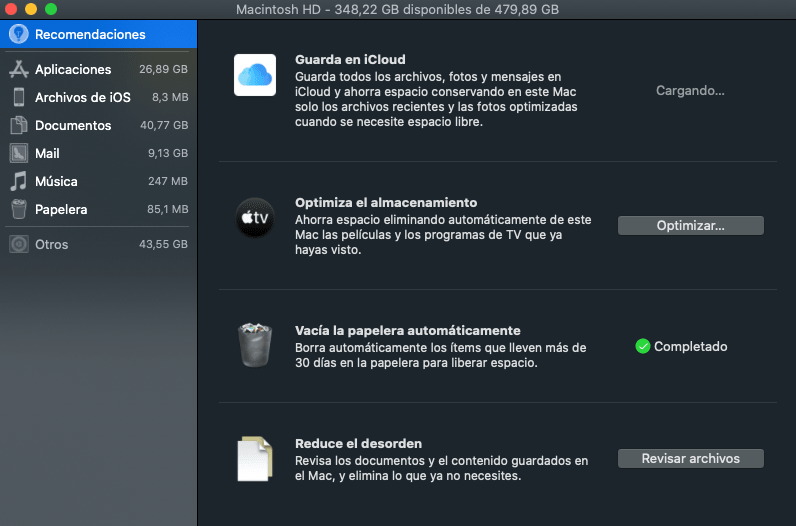Click the iCloud cloud icon
This screenshot has height=526, width=796.
coord(255,75)
